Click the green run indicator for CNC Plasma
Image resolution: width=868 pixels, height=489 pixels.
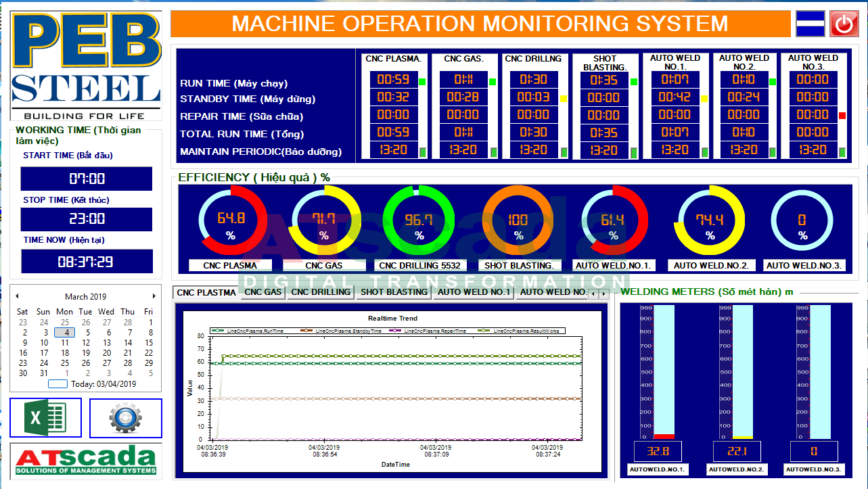click(422, 82)
